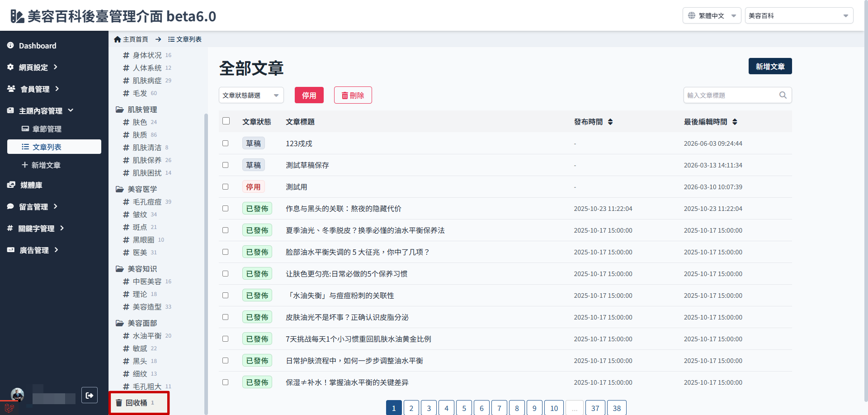This screenshot has height=415, width=868.
Task: Select checkbox for 夏季油光、冬季脱皮 article
Action: (225, 230)
